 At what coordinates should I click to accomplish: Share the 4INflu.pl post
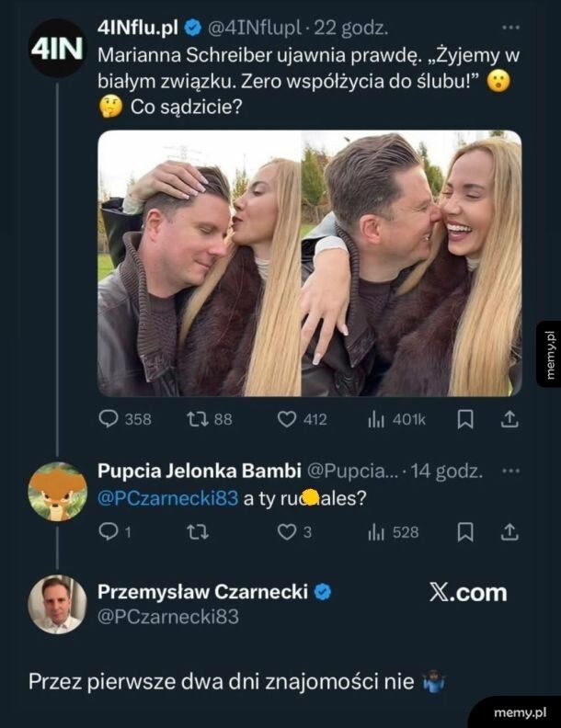509,419
